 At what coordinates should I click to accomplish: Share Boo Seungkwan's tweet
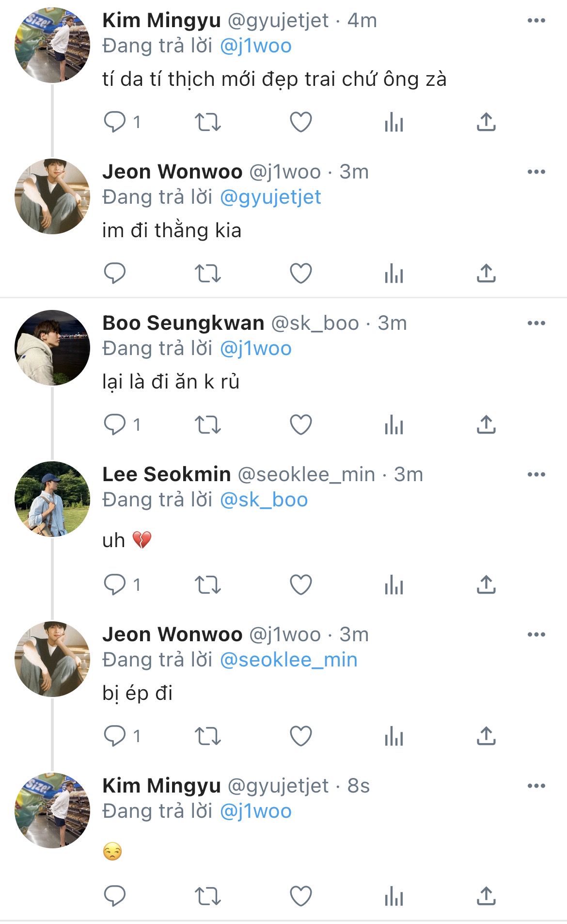(486, 425)
